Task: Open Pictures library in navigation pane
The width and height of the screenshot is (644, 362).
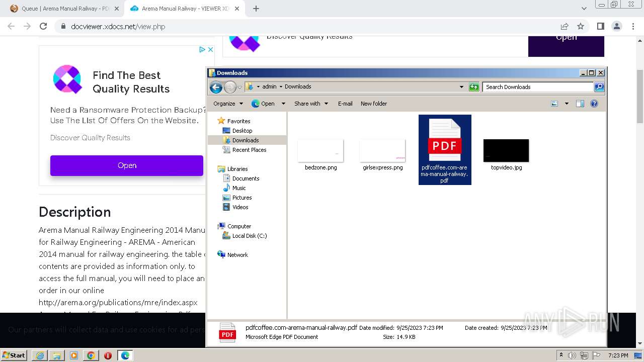Action: [x=242, y=198]
